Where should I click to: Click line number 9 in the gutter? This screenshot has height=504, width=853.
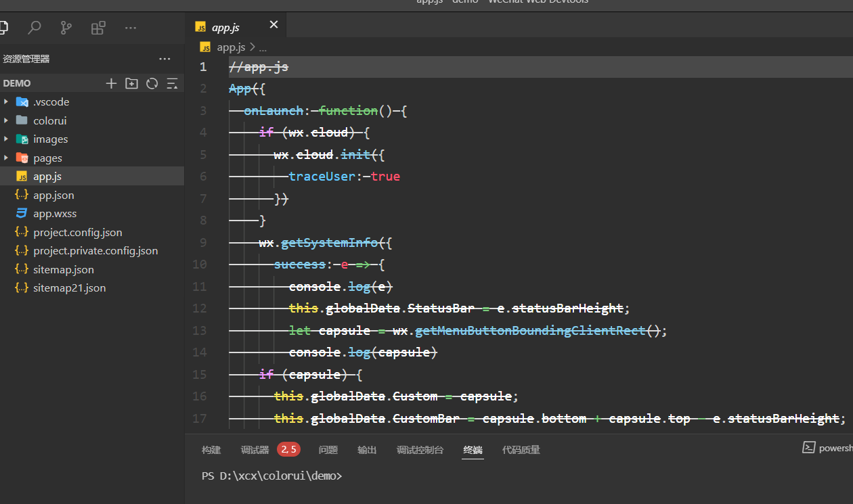(x=203, y=242)
